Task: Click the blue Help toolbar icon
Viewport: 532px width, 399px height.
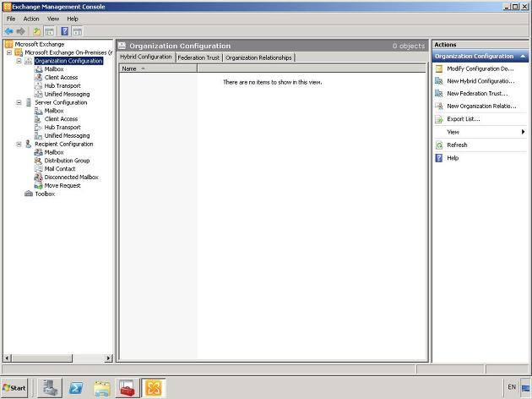Action: pyautogui.click(x=64, y=31)
